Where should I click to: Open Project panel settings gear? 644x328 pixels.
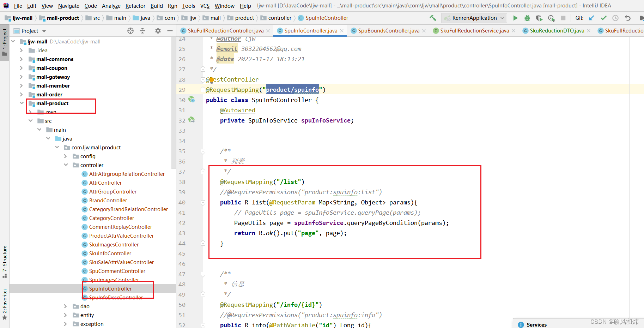(x=158, y=31)
